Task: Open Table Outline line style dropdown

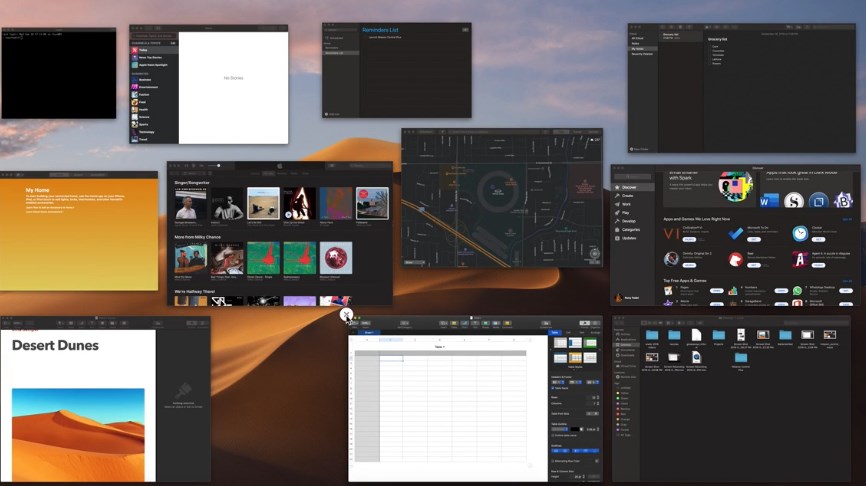Action: coord(559,429)
